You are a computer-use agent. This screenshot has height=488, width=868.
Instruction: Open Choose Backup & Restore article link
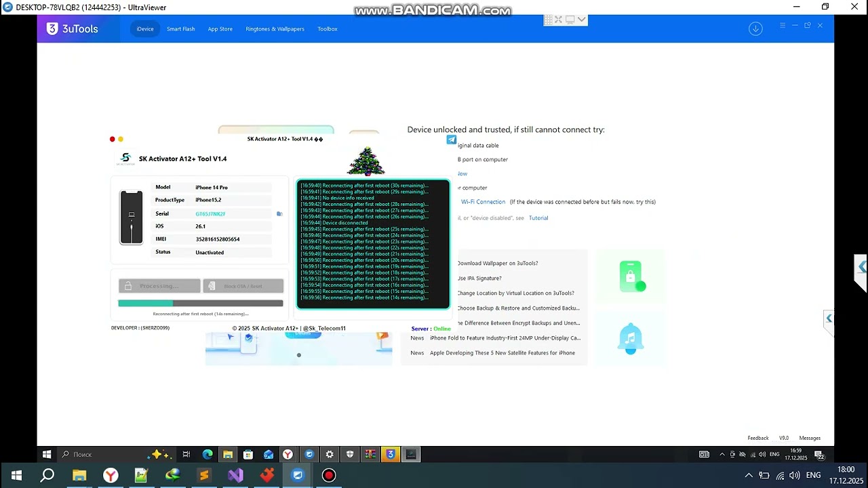coord(518,308)
